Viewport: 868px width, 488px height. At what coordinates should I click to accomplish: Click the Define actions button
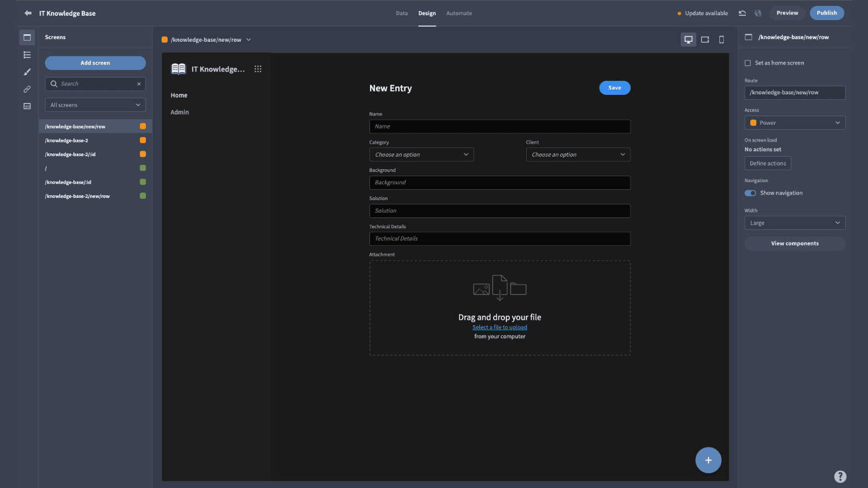pos(768,163)
